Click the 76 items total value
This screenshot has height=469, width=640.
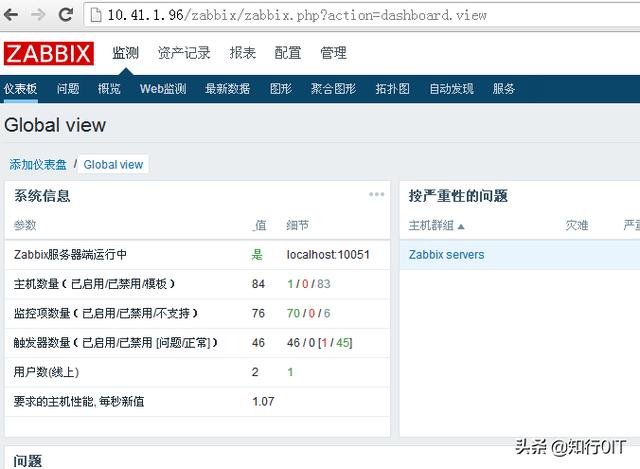click(x=258, y=313)
